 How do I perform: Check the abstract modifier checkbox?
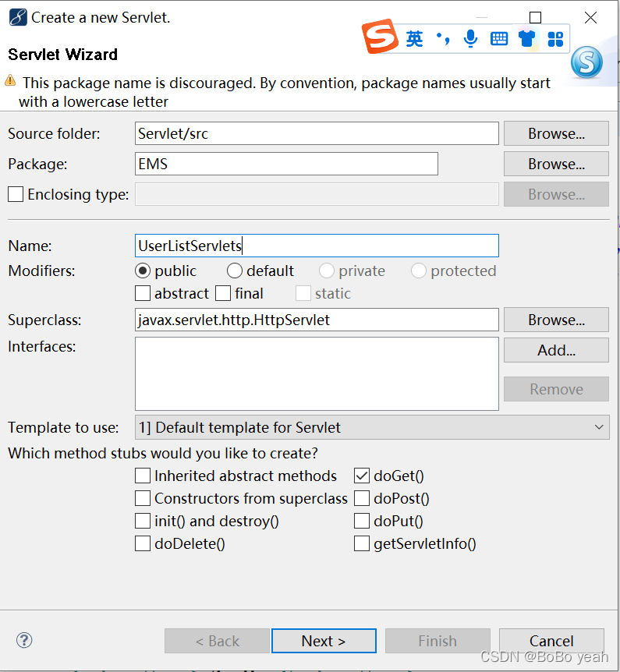143,293
